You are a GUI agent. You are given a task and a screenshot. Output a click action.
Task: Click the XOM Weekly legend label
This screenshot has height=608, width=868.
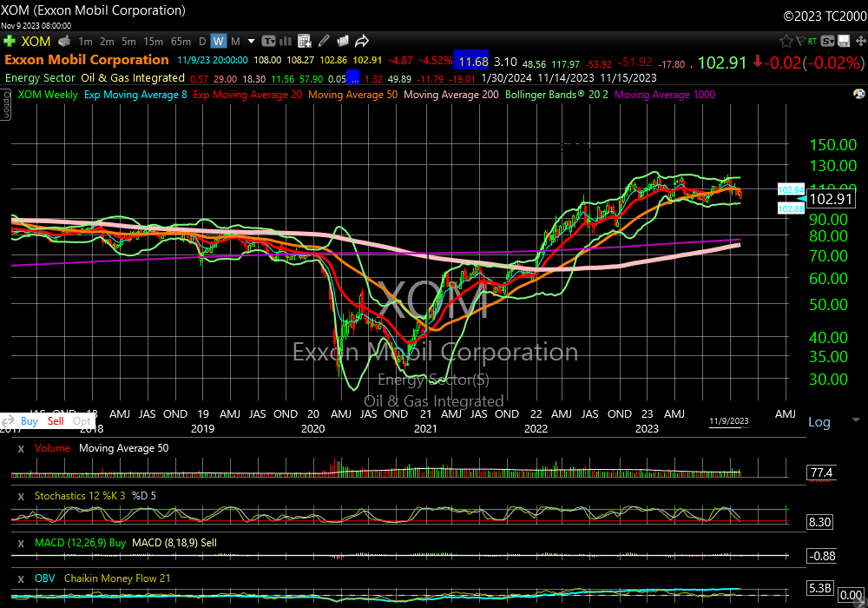pos(48,95)
